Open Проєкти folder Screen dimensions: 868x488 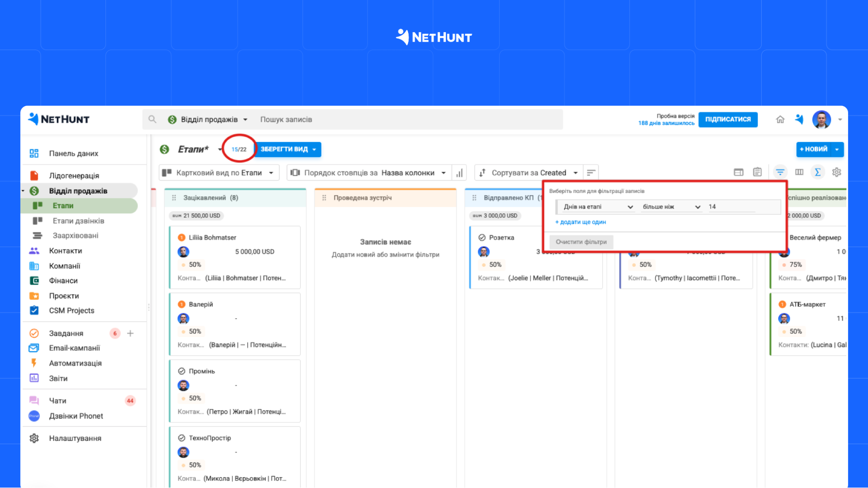click(64, 296)
